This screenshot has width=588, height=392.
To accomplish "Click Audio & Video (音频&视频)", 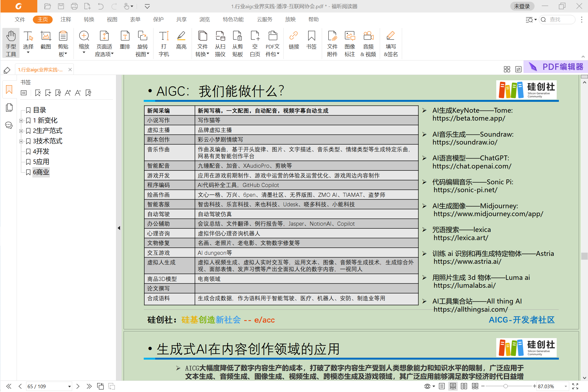I will tap(368, 43).
